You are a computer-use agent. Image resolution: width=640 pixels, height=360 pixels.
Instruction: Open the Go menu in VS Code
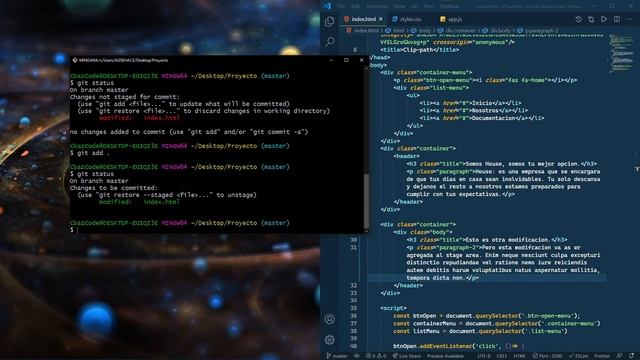pos(414,6)
